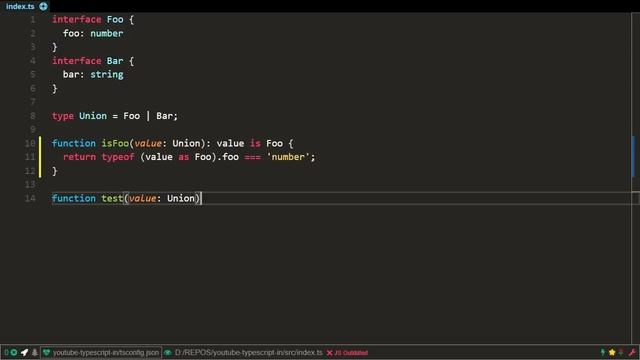Click the 'typeof' keyword on line 11
Screen dimensions: 640x360
118,157
